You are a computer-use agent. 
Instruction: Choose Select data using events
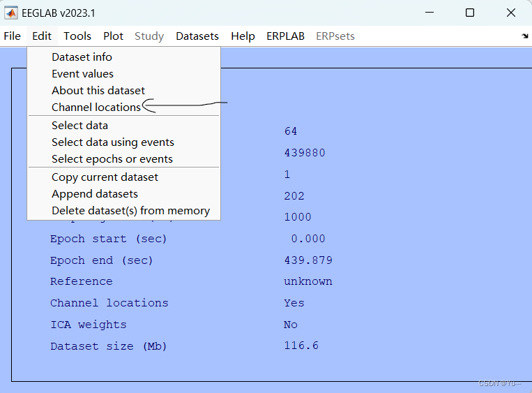point(124,142)
